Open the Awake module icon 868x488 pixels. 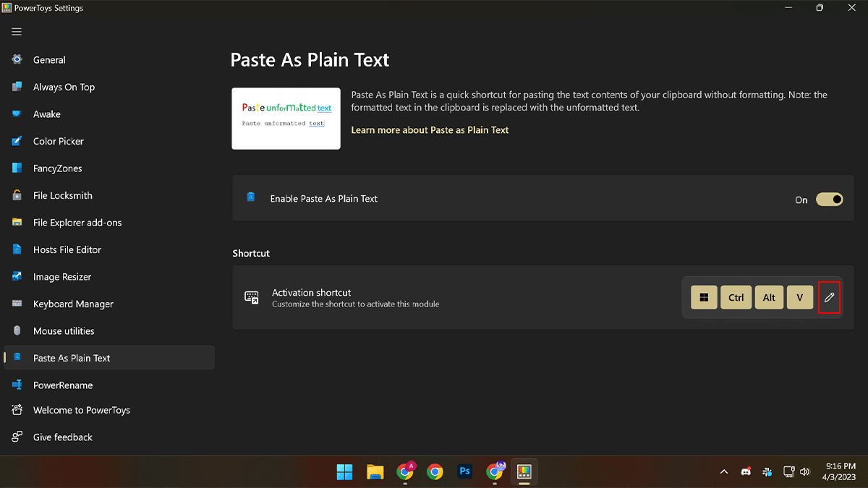[x=17, y=114]
